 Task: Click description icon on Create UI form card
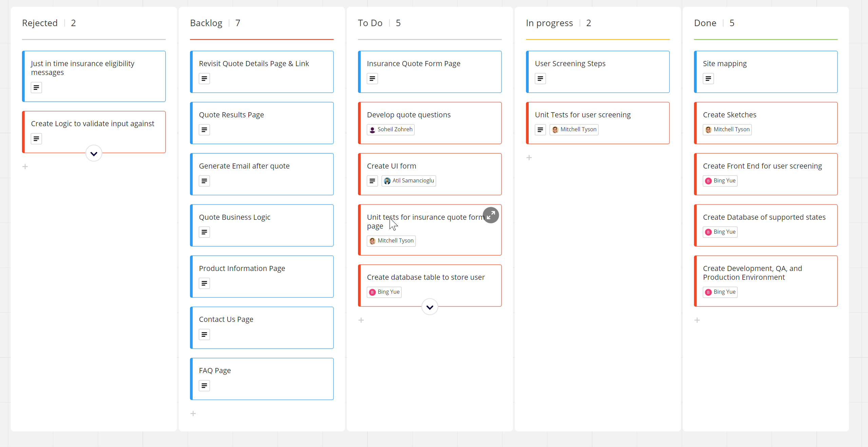coord(372,181)
